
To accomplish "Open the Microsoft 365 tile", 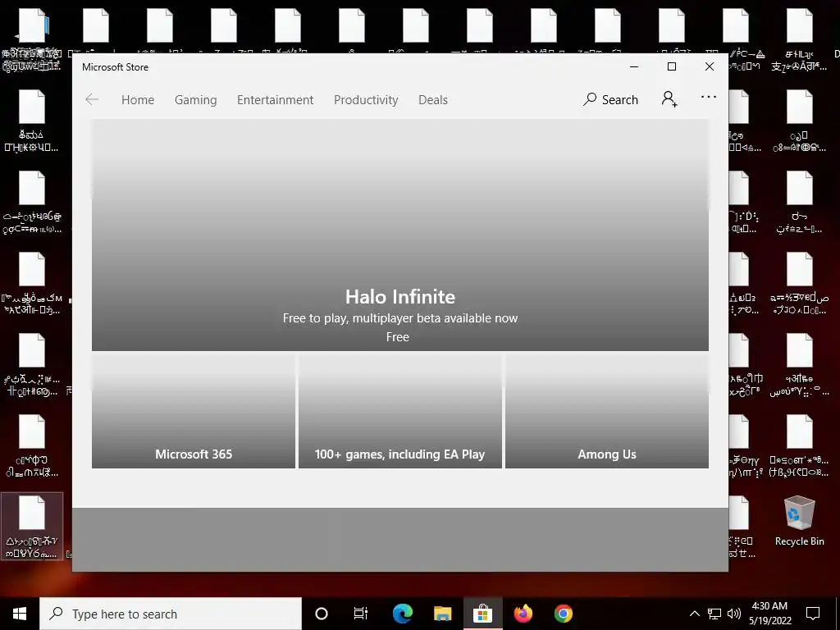I will (194, 411).
